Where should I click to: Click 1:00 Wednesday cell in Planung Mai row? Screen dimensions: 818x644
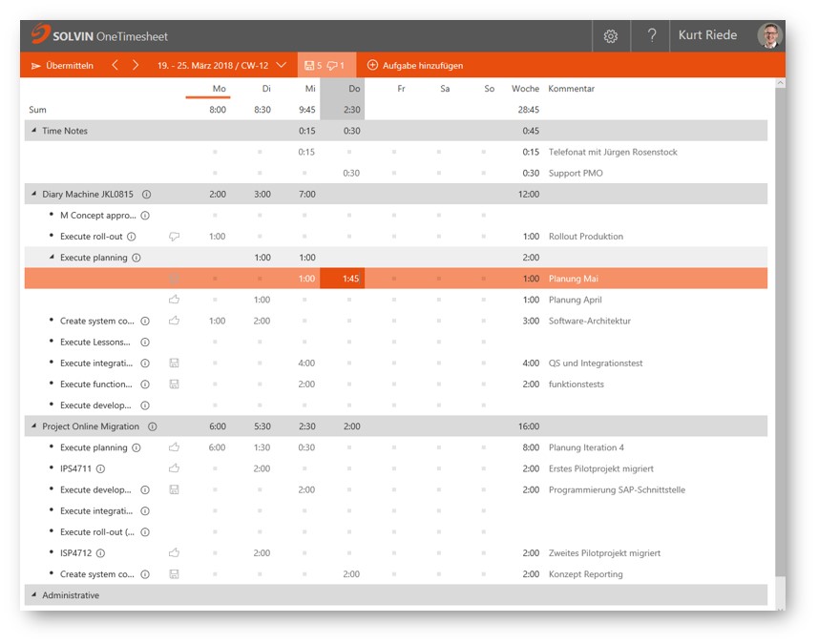(306, 279)
